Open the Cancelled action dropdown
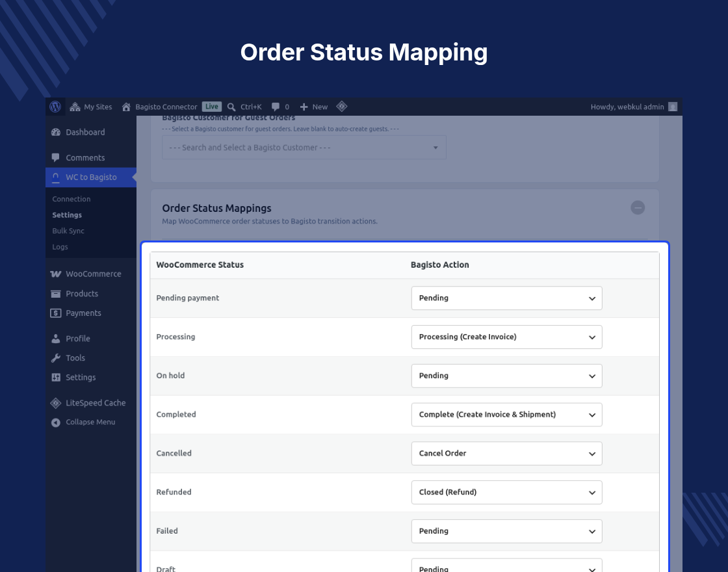The width and height of the screenshot is (728, 572). pyautogui.click(x=506, y=454)
